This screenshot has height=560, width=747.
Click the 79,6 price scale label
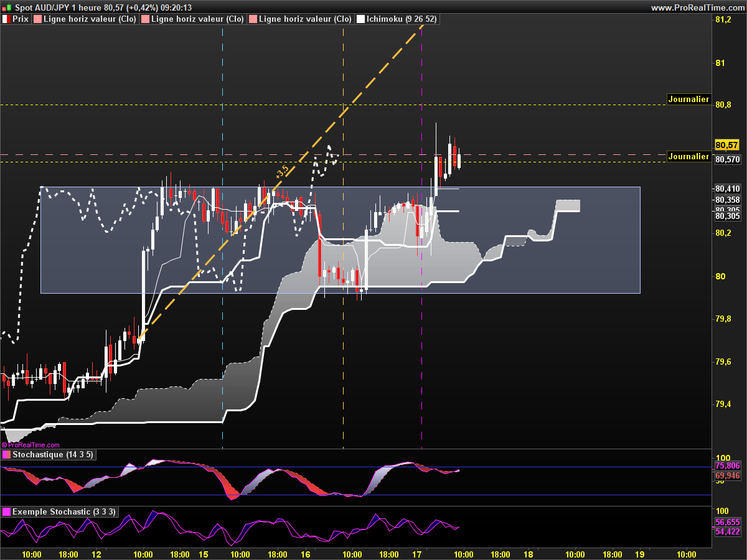[x=723, y=362]
